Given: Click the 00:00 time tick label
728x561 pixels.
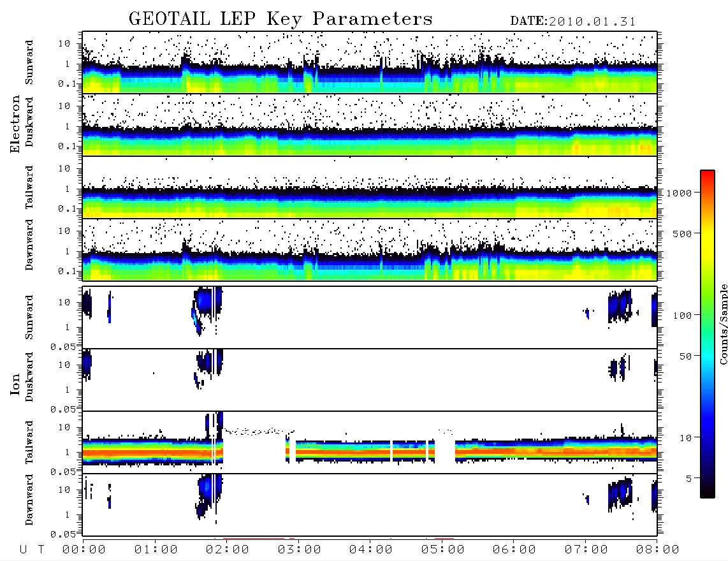Looking at the screenshot, I should 84,550.
